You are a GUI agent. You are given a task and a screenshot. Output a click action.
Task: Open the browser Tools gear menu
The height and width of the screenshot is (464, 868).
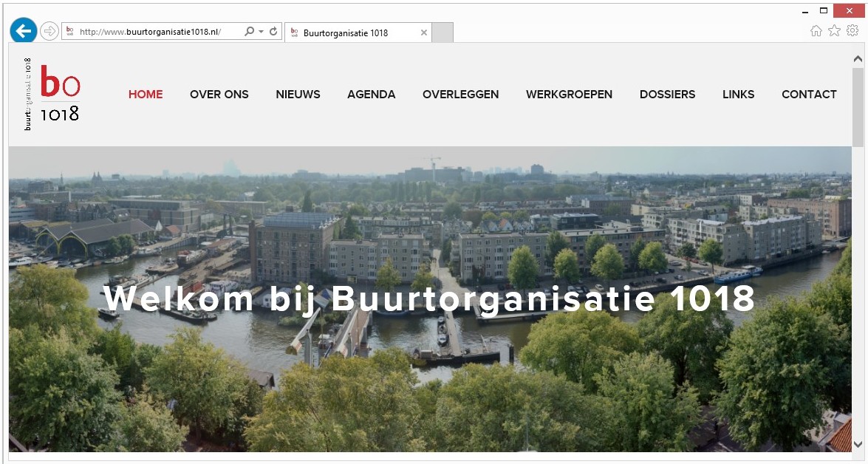click(852, 31)
